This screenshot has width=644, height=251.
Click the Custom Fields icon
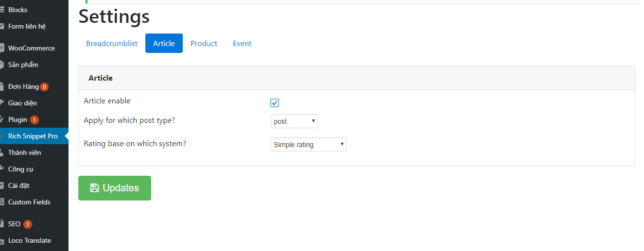coord(2,202)
